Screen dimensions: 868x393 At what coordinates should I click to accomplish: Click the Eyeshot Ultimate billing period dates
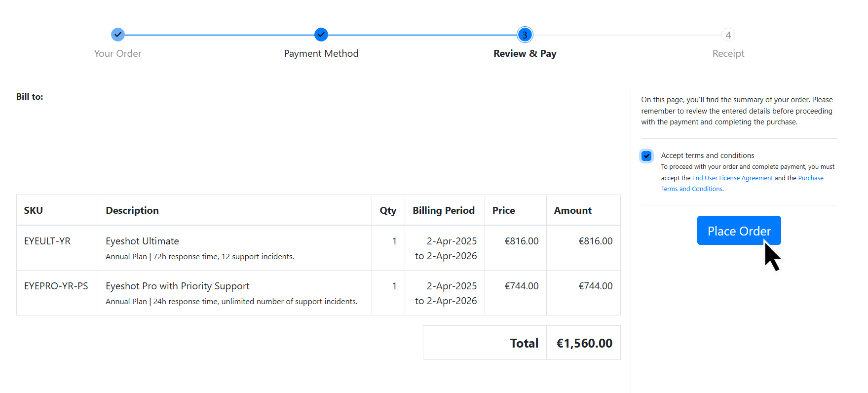[x=446, y=248]
